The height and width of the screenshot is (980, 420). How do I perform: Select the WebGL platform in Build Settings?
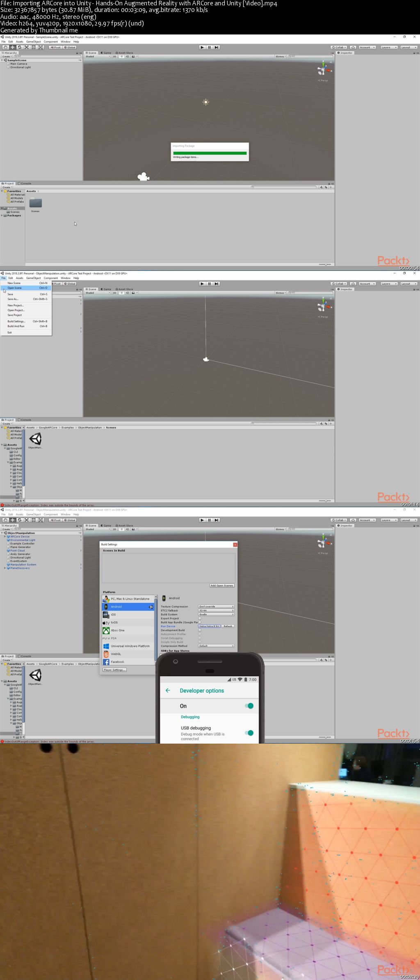click(128, 654)
